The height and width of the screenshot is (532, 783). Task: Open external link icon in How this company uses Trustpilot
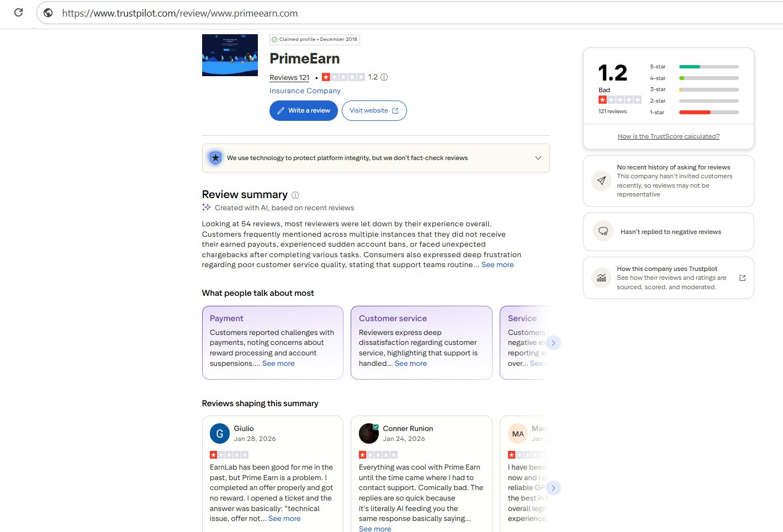click(x=742, y=278)
